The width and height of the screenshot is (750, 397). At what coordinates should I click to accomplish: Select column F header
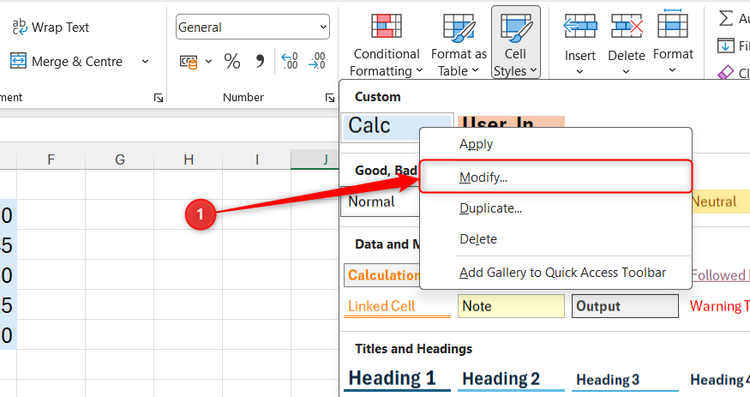(x=51, y=160)
